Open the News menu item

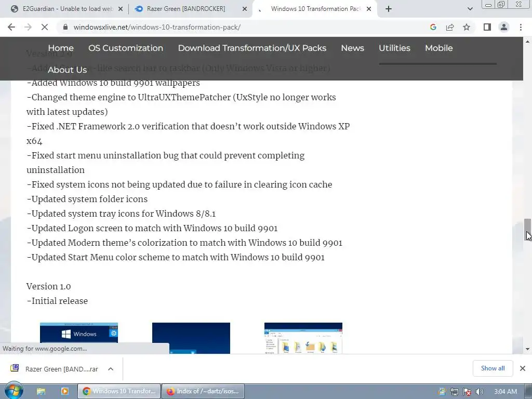click(x=353, y=48)
